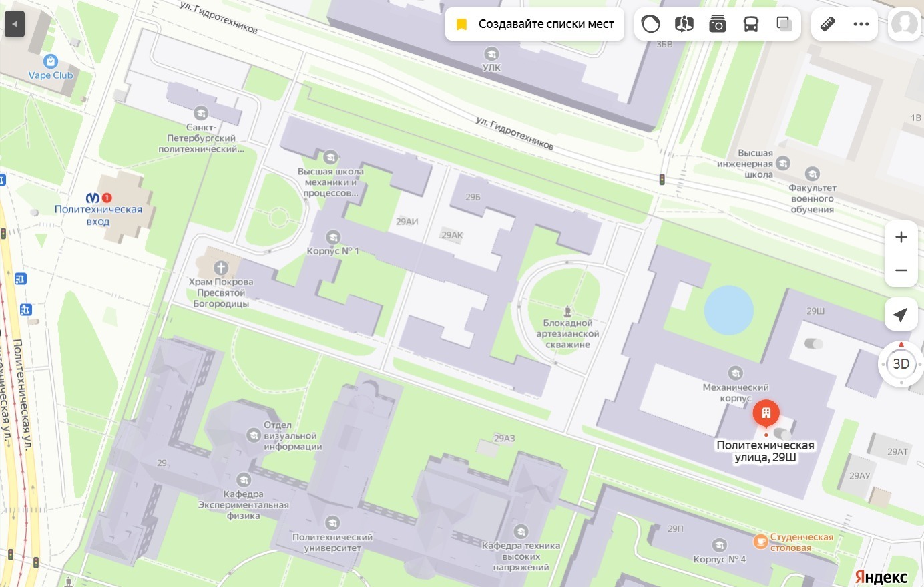Click the Яндекс logo
This screenshot has height=587, width=924.
(881, 577)
